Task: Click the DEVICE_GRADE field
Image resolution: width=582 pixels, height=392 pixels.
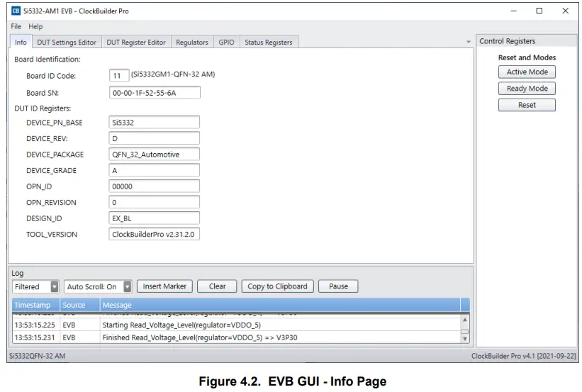Action: click(x=155, y=170)
